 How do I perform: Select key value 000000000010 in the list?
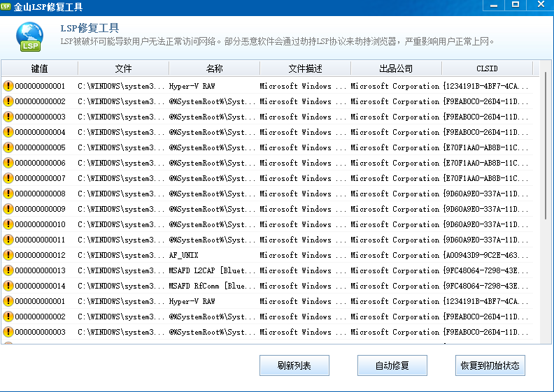click(x=40, y=224)
